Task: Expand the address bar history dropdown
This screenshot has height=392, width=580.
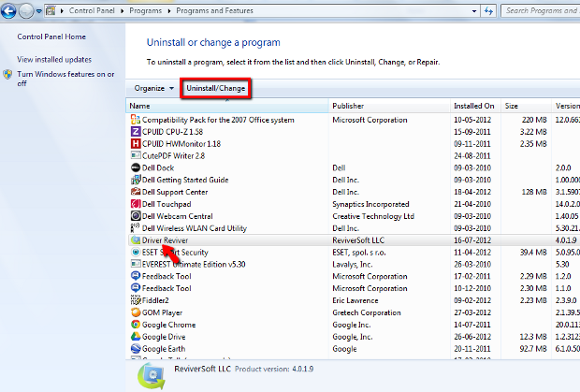Action: pos(474,11)
